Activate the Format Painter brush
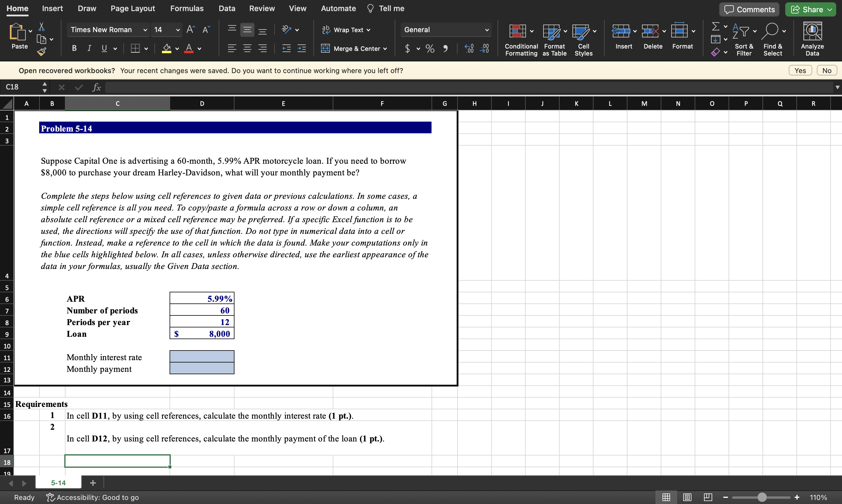This screenshot has height=504, width=842. click(42, 52)
